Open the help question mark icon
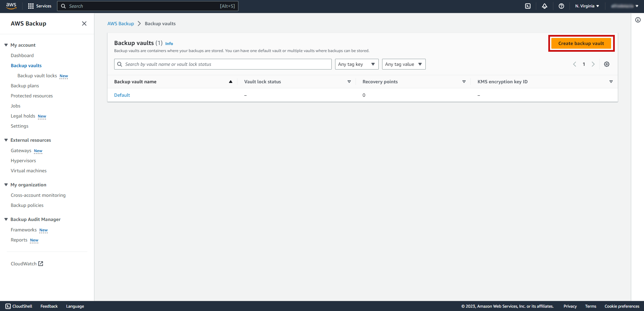 pyautogui.click(x=561, y=6)
